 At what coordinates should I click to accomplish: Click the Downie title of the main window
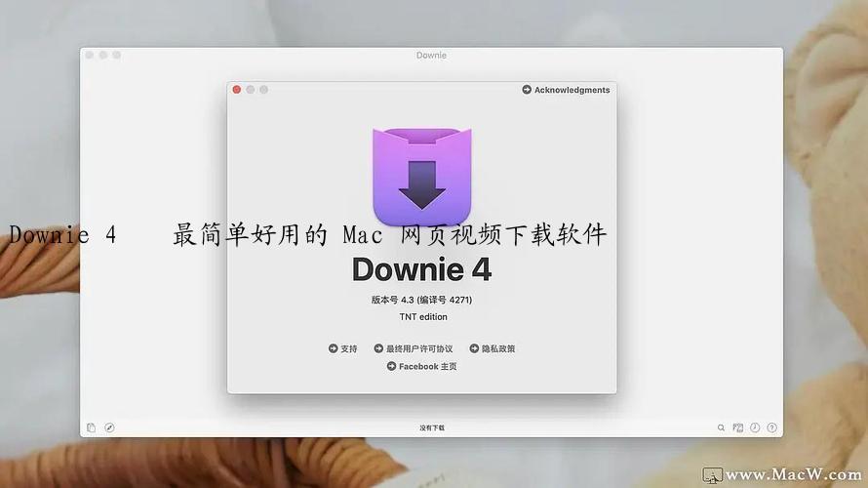[x=431, y=55]
